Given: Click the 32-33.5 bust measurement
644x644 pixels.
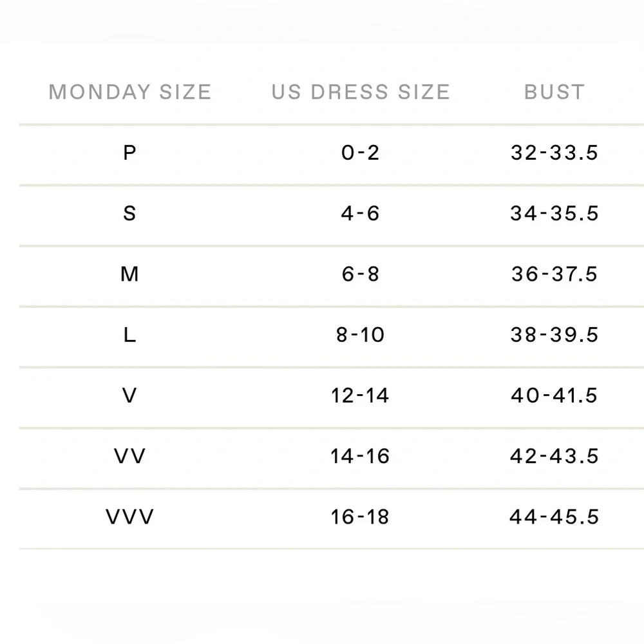Looking at the screenshot, I should 554,153.
